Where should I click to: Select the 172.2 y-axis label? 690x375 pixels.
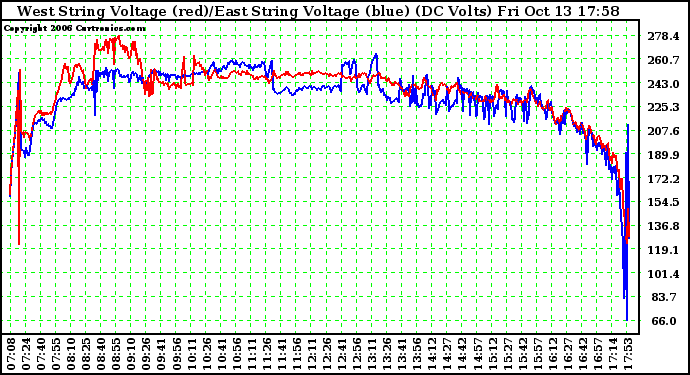[x=663, y=179]
